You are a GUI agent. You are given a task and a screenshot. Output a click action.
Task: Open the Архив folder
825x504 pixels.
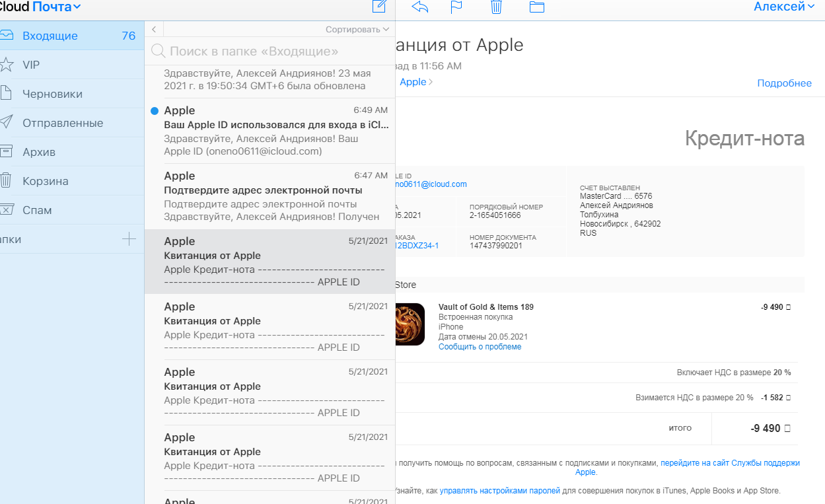pos(72,152)
